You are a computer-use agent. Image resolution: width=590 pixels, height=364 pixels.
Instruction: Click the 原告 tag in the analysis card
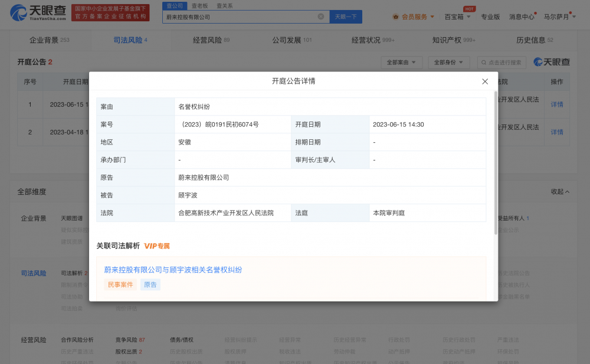coord(150,284)
